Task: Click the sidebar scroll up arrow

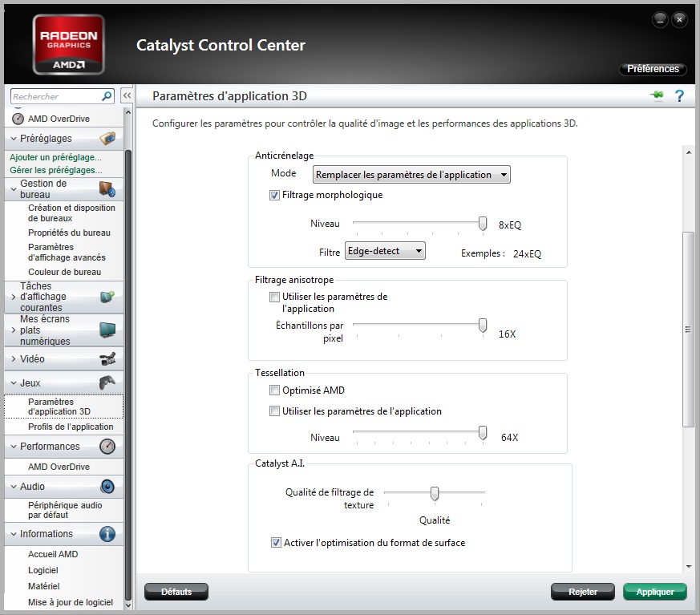Action: (128, 112)
